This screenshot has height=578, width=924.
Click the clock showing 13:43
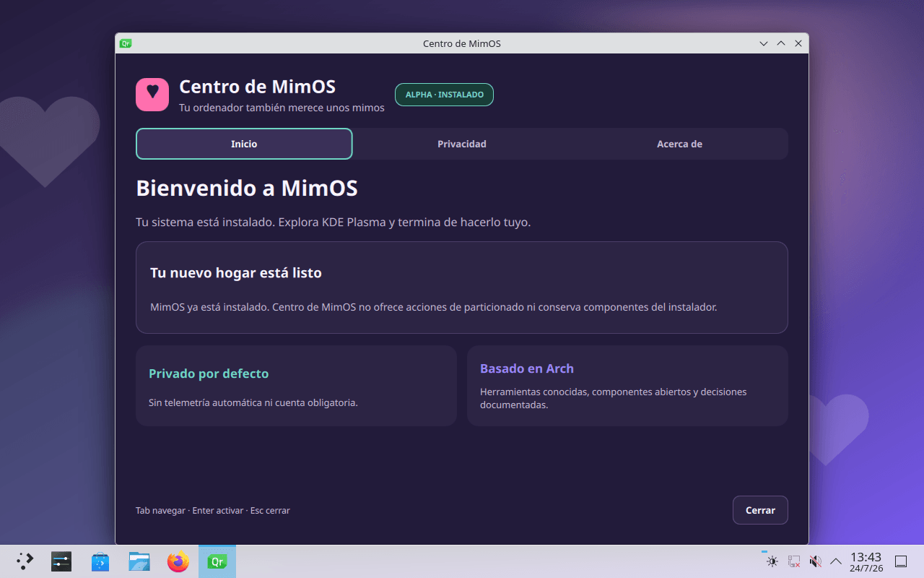[866, 561]
